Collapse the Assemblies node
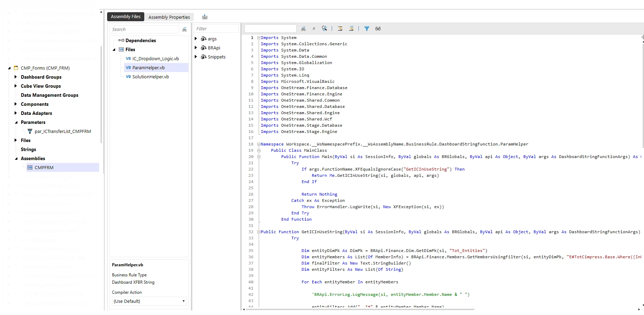 tap(16, 159)
